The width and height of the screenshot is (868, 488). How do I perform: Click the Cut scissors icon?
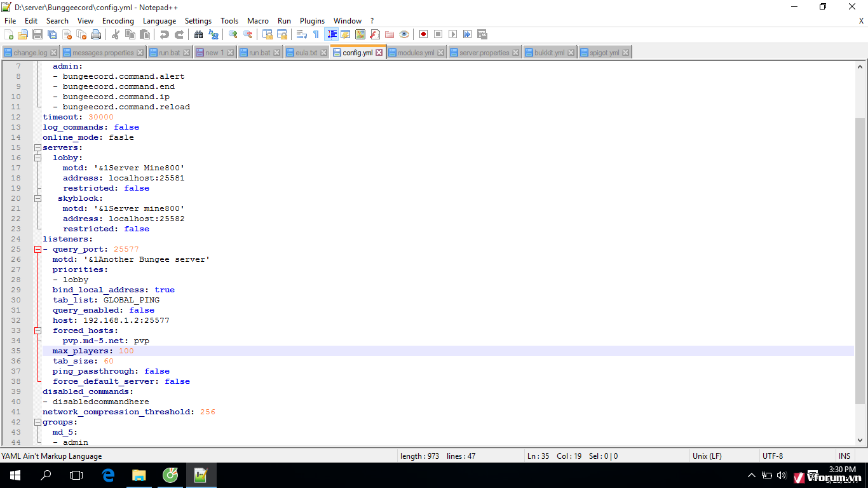(116, 34)
